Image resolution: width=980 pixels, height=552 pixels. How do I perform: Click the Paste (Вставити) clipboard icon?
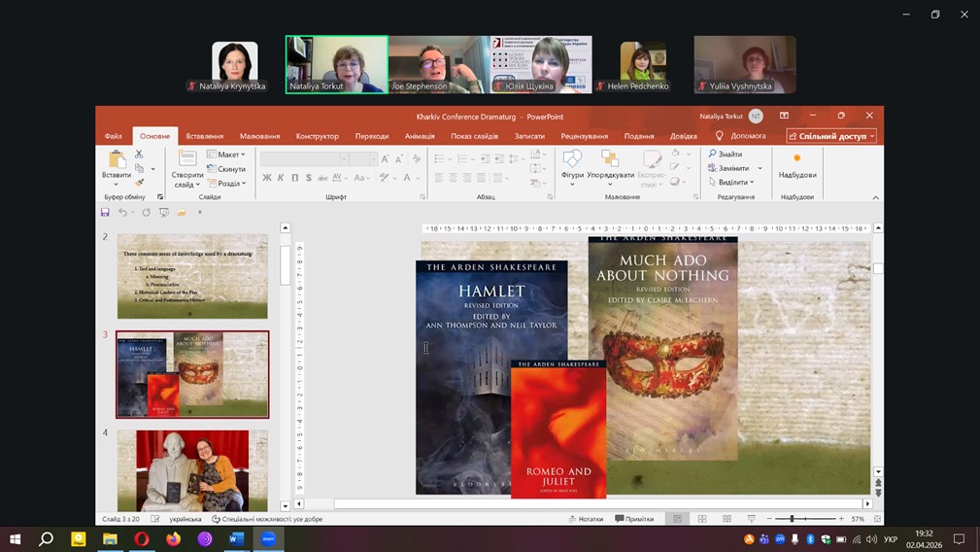point(117,160)
